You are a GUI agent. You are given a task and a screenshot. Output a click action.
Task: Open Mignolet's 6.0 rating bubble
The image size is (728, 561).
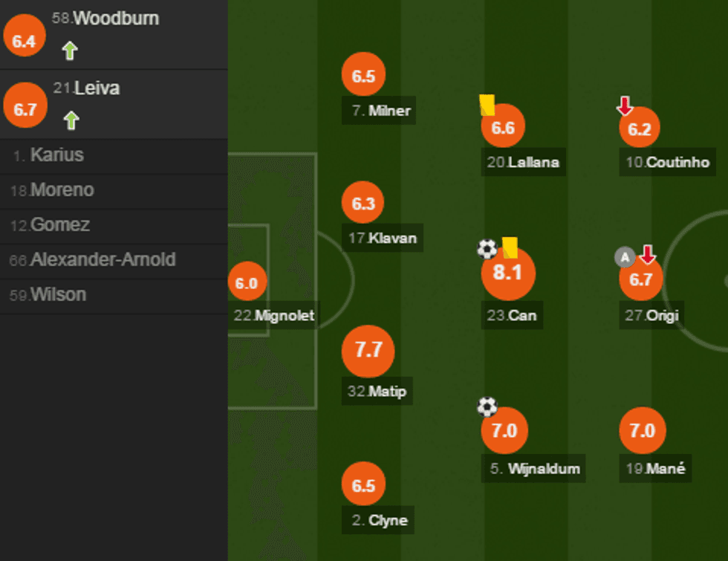click(x=247, y=283)
